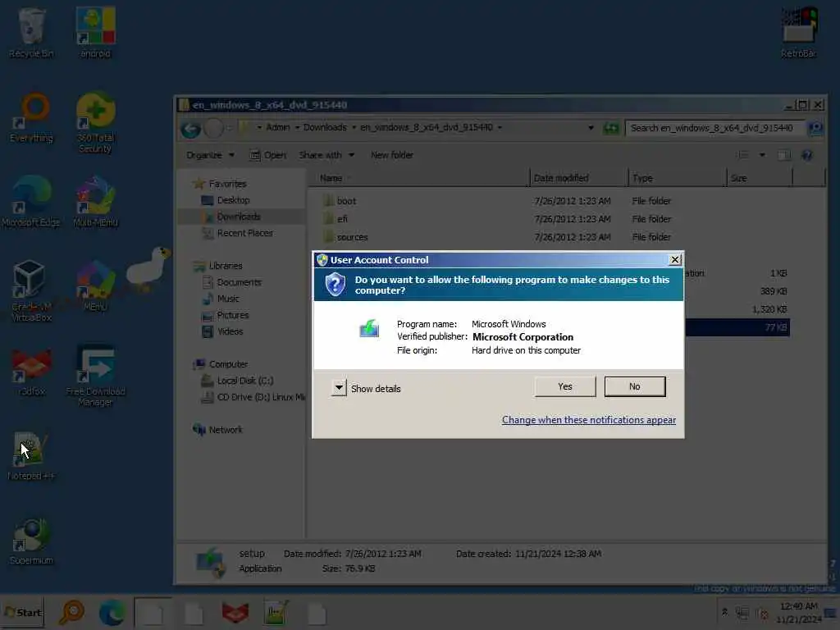840x630 pixels.
Task: Open Change when these notifications appear link
Action: [589, 420]
